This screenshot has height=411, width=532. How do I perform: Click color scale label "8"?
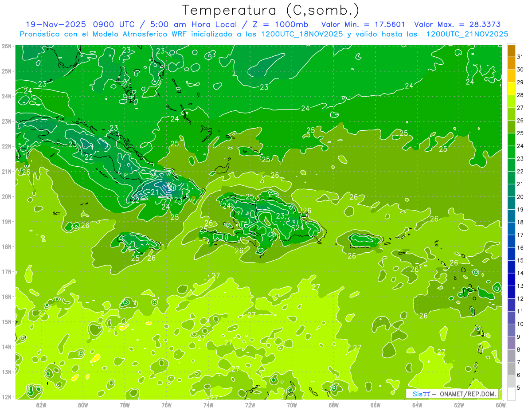(x=519, y=350)
